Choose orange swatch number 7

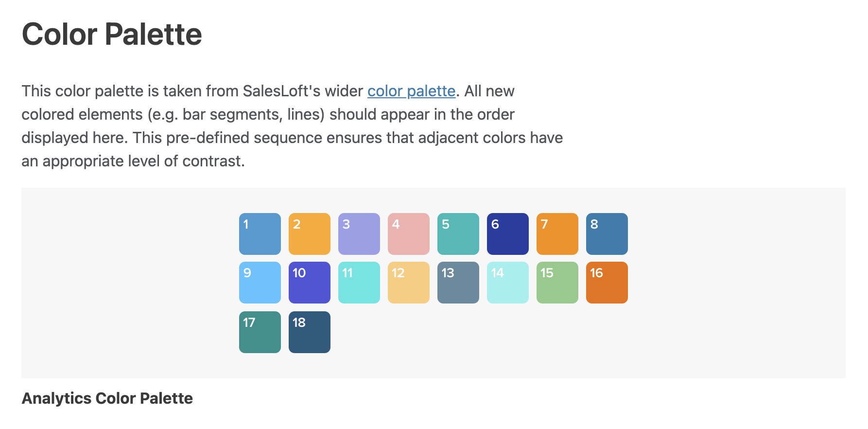click(557, 234)
